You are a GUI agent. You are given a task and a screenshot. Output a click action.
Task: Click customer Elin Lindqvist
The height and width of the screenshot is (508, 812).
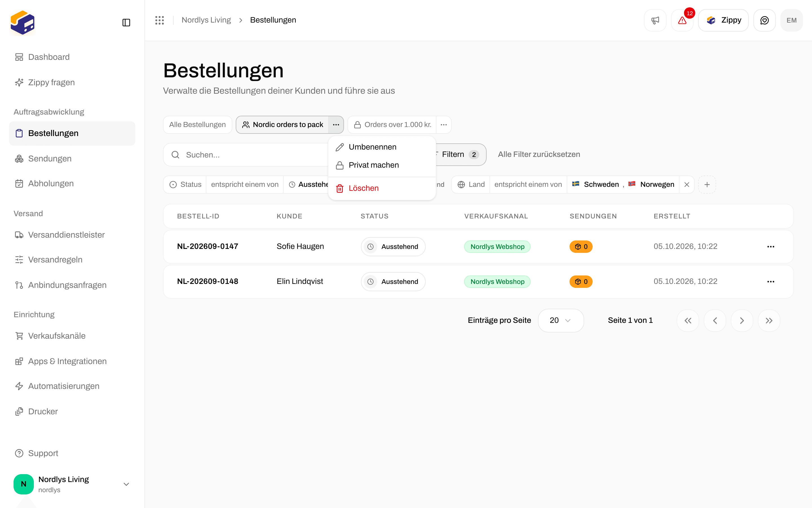[x=300, y=282]
